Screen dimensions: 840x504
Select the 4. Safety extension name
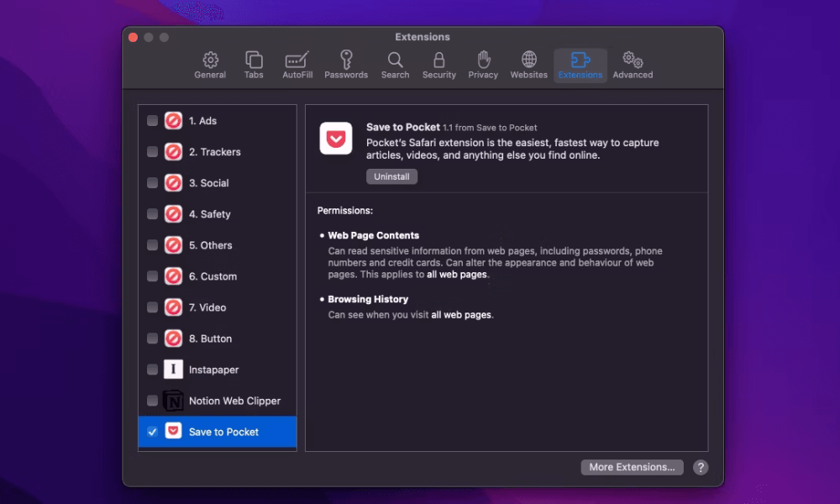coord(209,214)
